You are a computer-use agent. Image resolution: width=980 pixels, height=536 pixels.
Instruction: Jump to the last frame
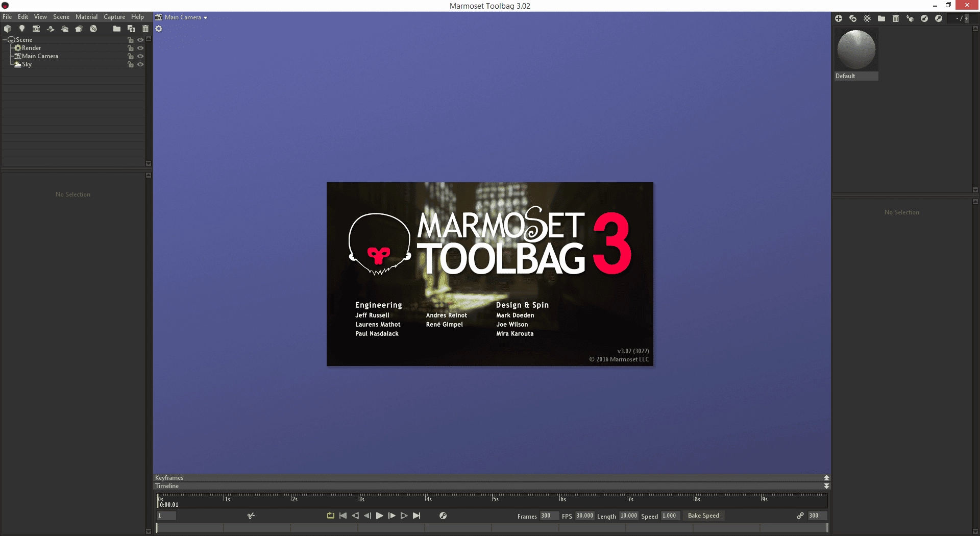tap(416, 516)
